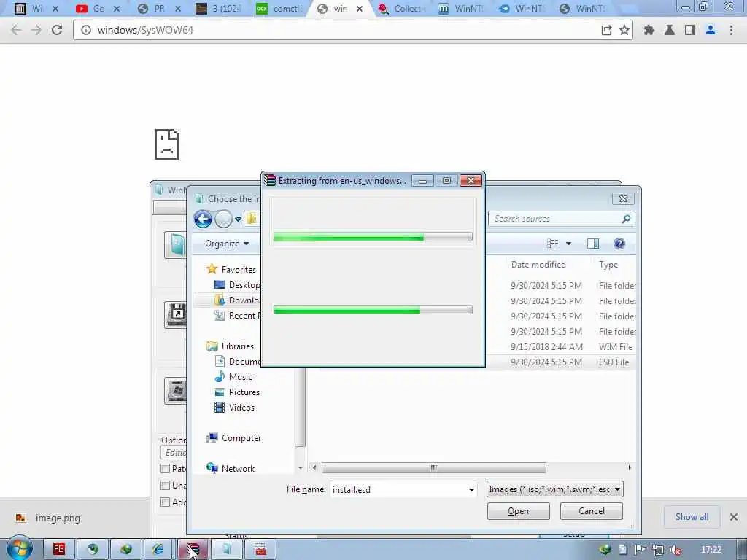
Task: Toggle Chrome side panel icon
Action: pos(690,30)
